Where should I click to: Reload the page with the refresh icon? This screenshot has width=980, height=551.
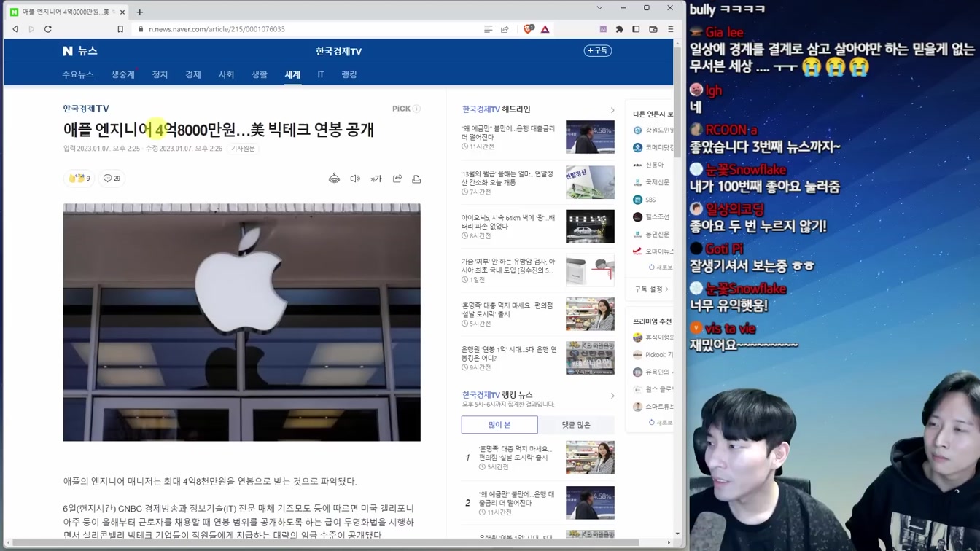coord(48,29)
